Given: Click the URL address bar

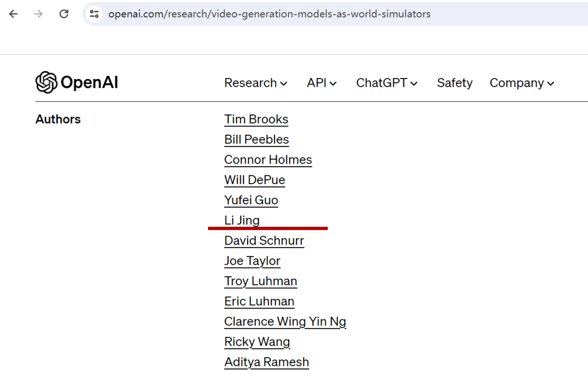Looking at the screenshot, I should point(327,14).
